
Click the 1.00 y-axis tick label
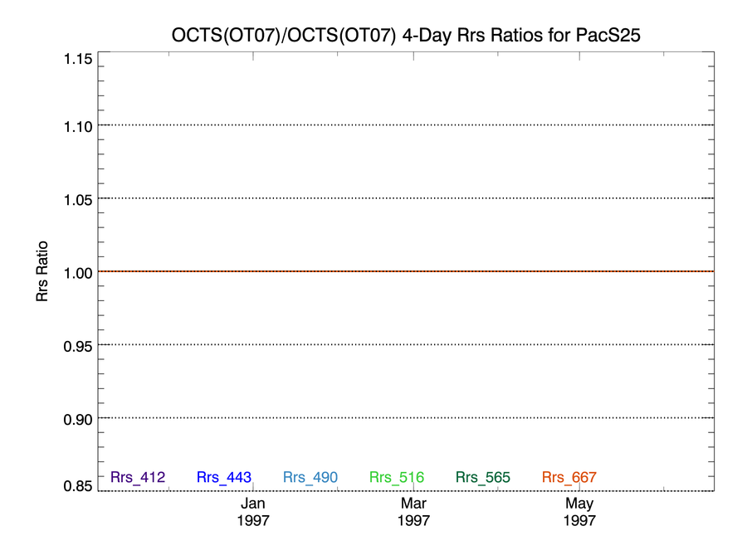pyautogui.click(x=78, y=273)
